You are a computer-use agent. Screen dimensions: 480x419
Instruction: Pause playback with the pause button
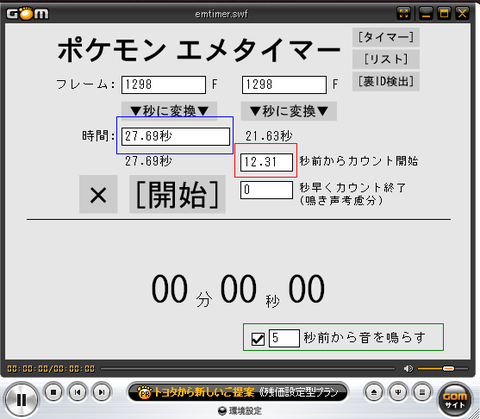[21, 400]
